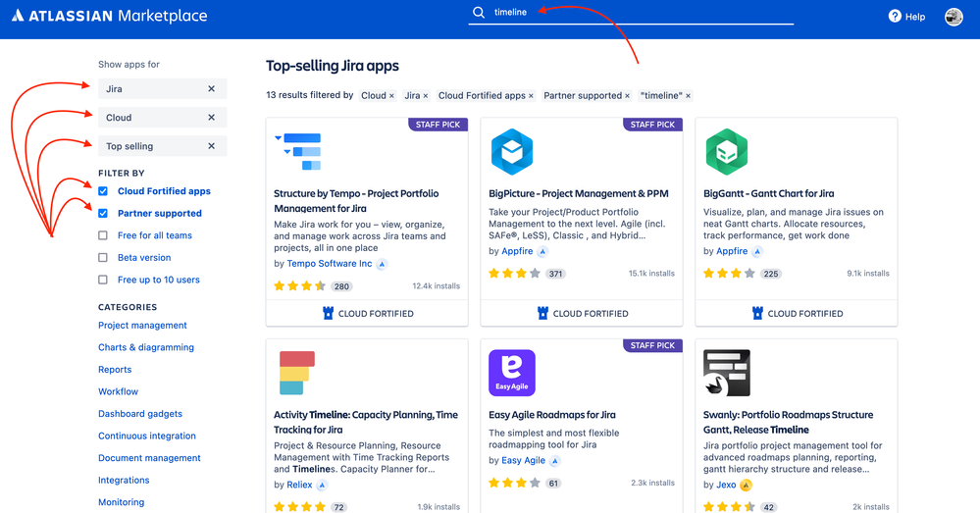Open the Integrations category
The height and width of the screenshot is (513, 980).
coord(124,481)
